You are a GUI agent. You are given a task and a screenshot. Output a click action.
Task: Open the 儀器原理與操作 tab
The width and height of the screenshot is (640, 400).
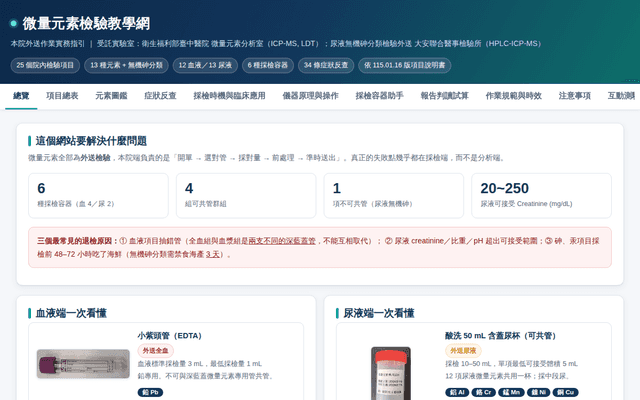tap(311, 96)
